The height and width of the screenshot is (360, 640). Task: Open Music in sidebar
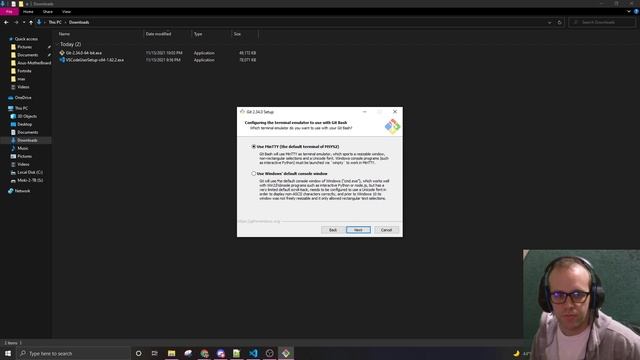click(x=23, y=148)
